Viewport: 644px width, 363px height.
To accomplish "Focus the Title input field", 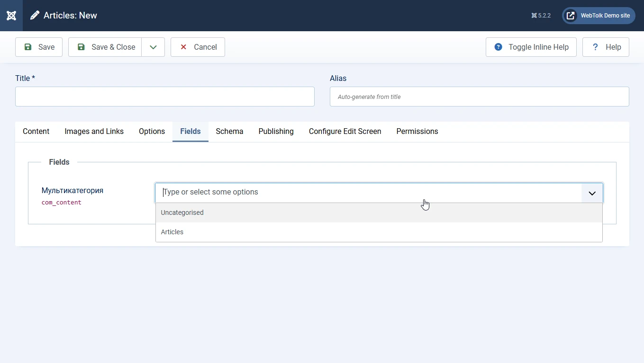I will click(165, 97).
